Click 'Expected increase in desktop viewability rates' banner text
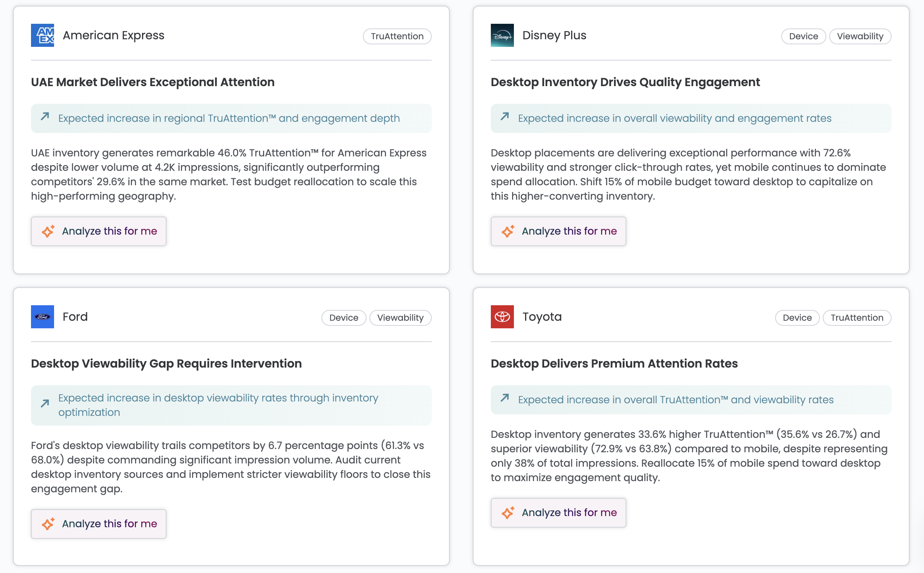 tap(218, 405)
